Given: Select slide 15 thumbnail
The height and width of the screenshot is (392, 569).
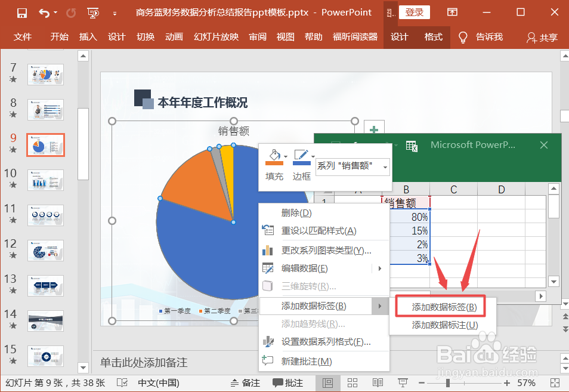Looking at the screenshot, I should click(45, 356).
